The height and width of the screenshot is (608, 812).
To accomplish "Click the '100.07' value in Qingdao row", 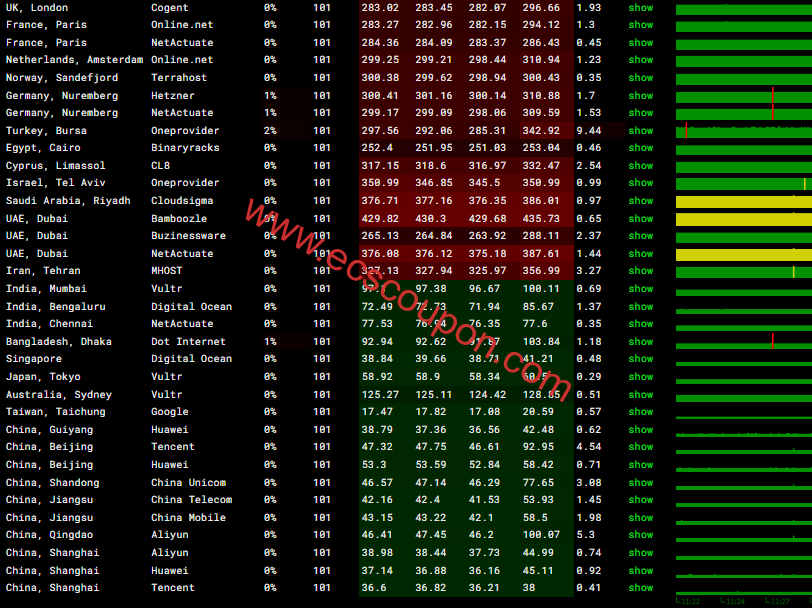I will click(541, 535).
